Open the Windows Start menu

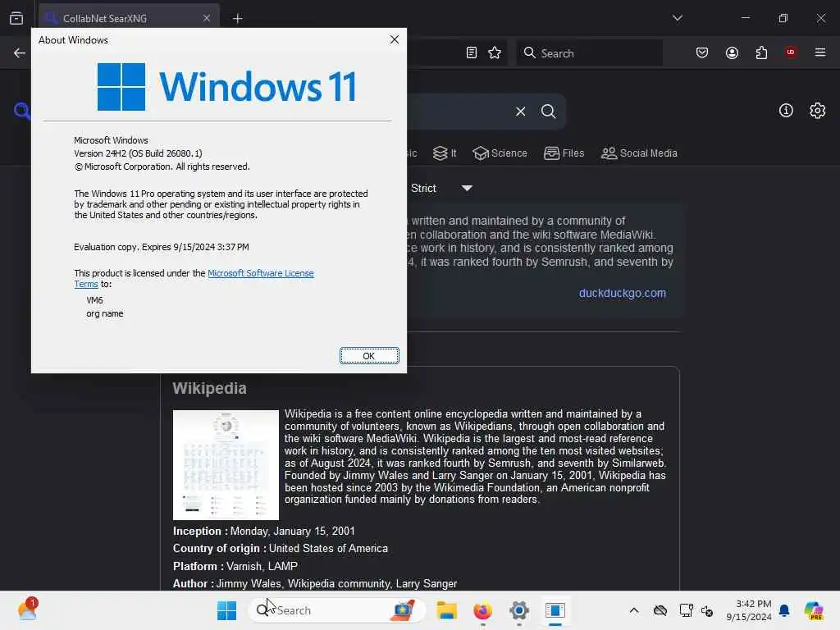(226, 610)
